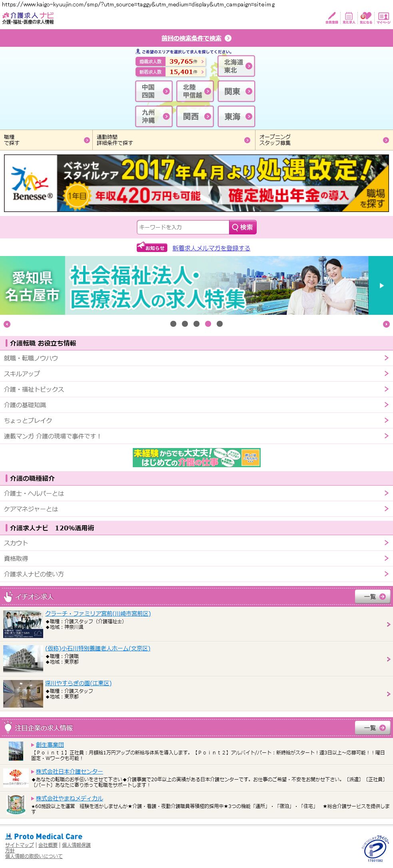The image size is (393, 868).
Task: Click 愛知県名古屋市 求人特集 carousel banner
Action: 184,285
